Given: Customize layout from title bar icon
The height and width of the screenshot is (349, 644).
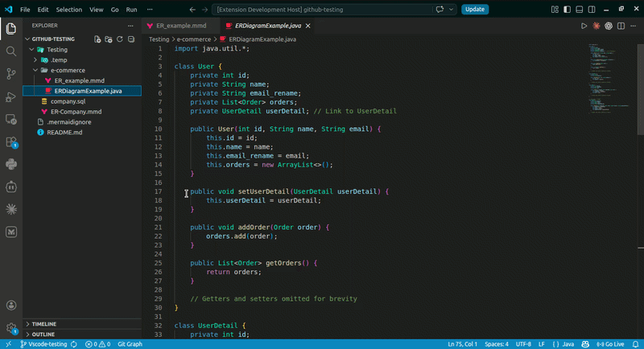Looking at the screenshot, I should pos(555,10).
